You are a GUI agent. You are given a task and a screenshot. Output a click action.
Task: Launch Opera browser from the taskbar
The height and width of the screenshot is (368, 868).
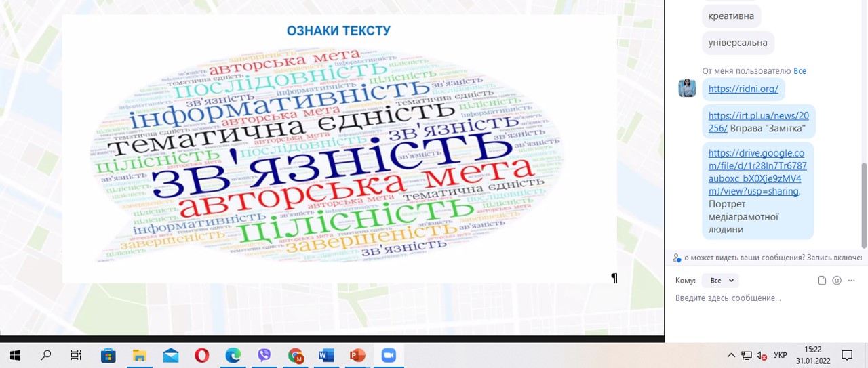coord(201,355)
